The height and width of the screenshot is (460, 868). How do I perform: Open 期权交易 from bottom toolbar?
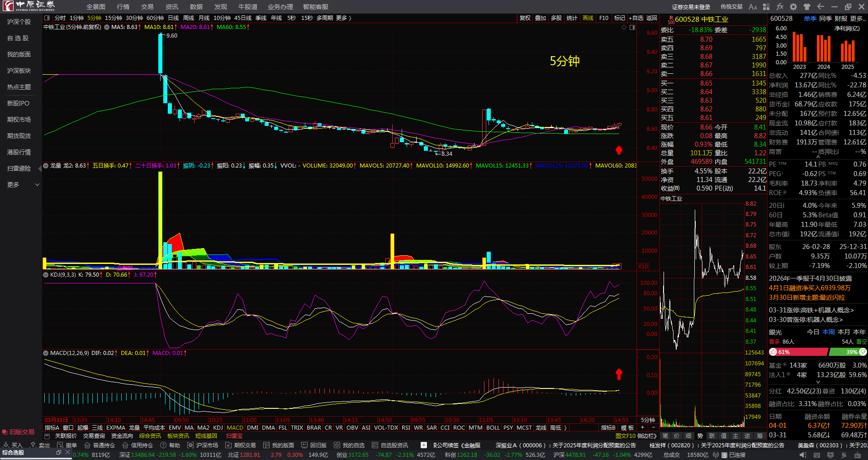point(241,445)
